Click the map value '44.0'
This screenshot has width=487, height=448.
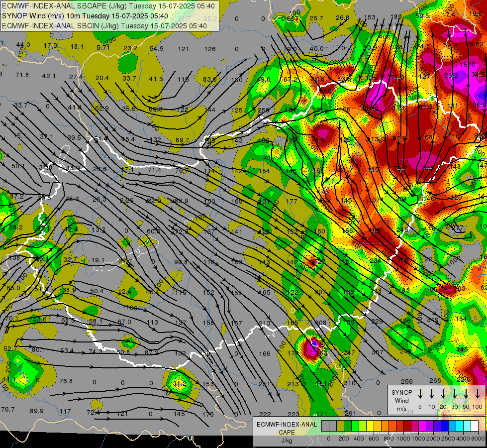(23, 45)
